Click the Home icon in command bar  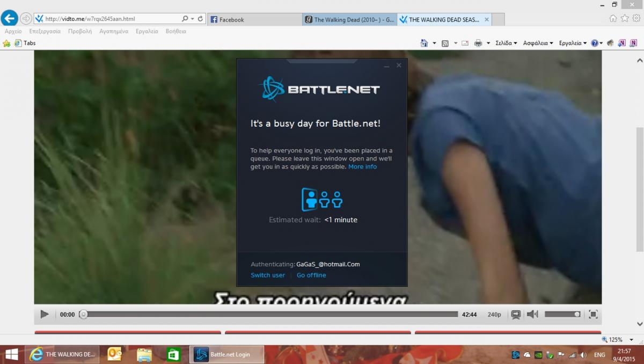[425, 43]
